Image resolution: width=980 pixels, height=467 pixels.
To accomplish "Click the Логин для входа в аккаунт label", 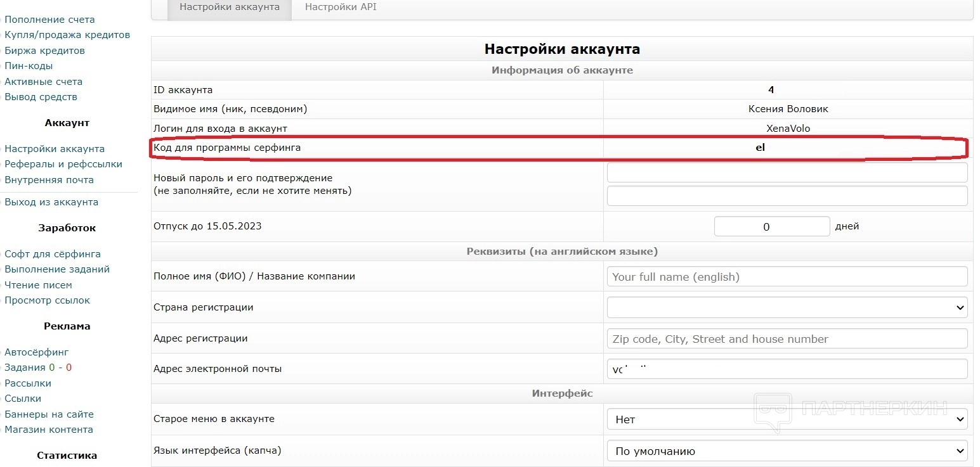I will [x=220, y=129].
